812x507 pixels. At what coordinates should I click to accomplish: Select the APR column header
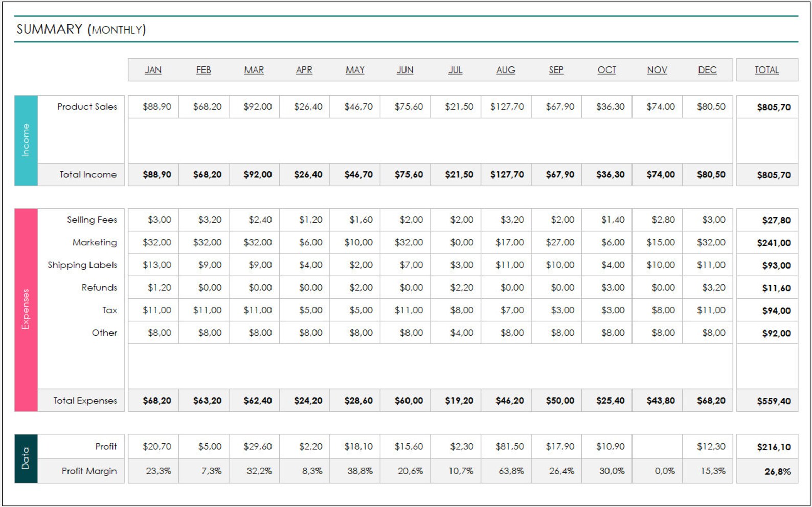tap(304, 70)
